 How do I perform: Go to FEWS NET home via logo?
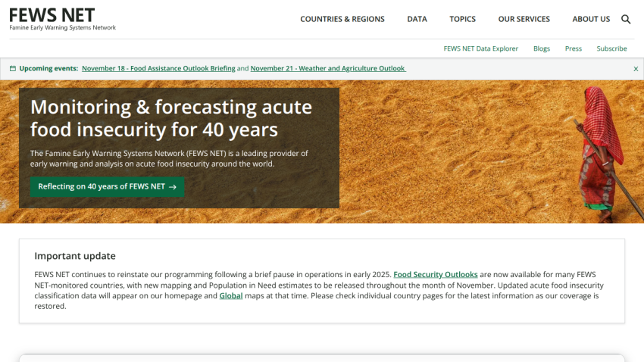click(62, 19)
